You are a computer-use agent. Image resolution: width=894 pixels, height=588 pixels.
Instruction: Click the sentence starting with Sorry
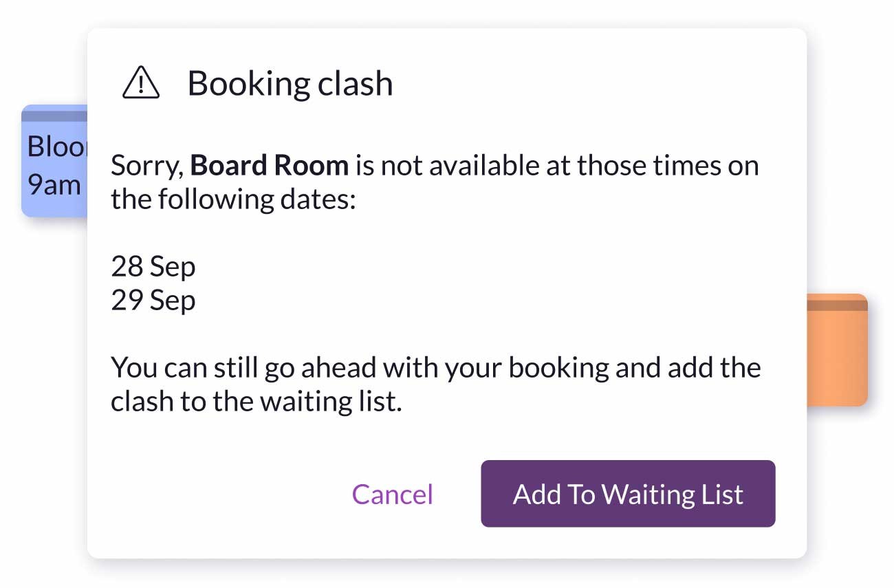click(435, 181)
